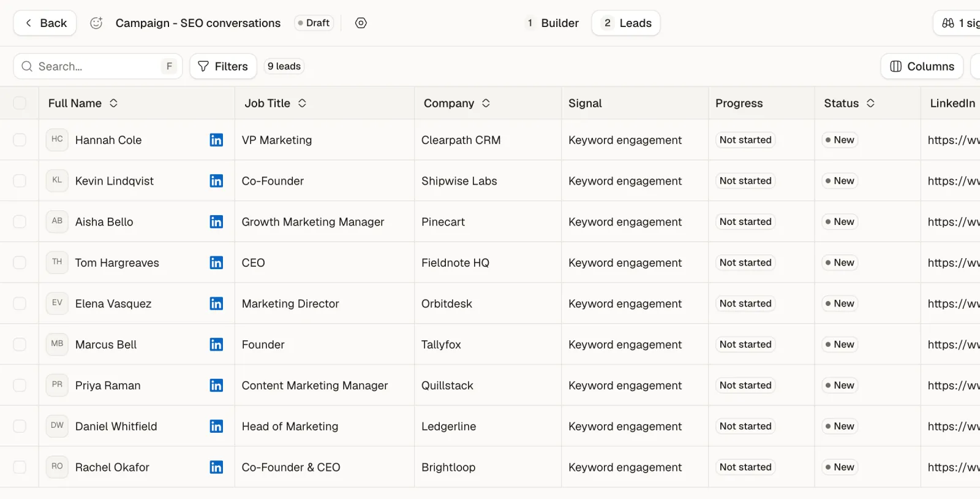Click the New status for Tom Hargreaves
This screenshot has height=499, width=980.
[x=840, y=262]
